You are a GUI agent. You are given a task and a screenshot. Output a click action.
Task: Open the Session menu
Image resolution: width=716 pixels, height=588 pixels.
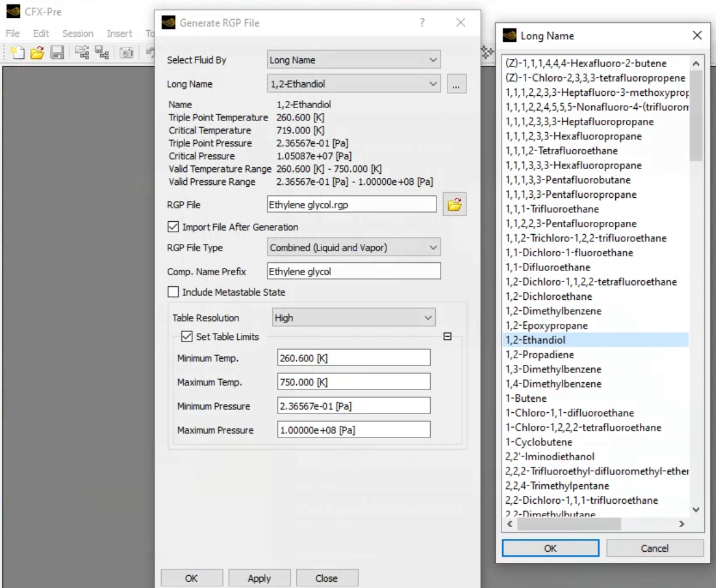pos(77,33)
